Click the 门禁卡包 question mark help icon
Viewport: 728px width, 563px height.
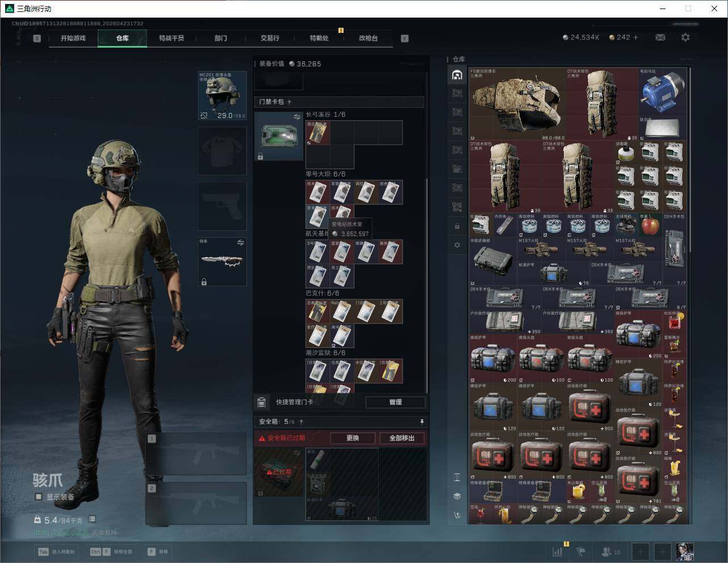[289, 102]
